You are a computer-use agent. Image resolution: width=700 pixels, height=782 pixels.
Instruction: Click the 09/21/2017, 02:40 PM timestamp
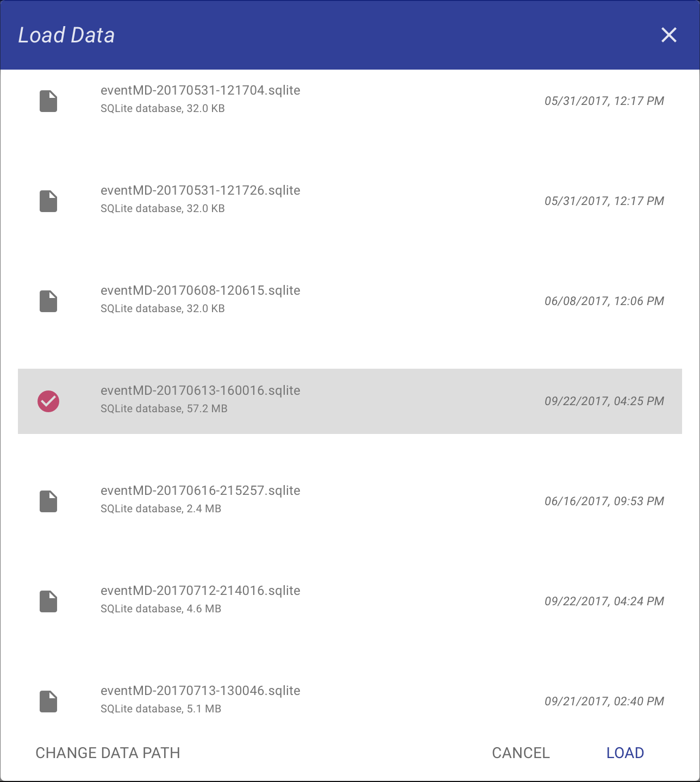[604, 702]
